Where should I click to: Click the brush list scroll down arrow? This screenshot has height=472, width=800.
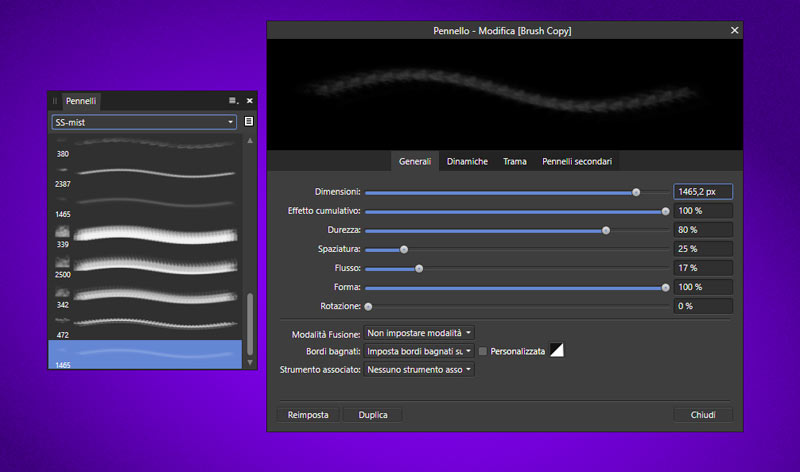point(250,362)
